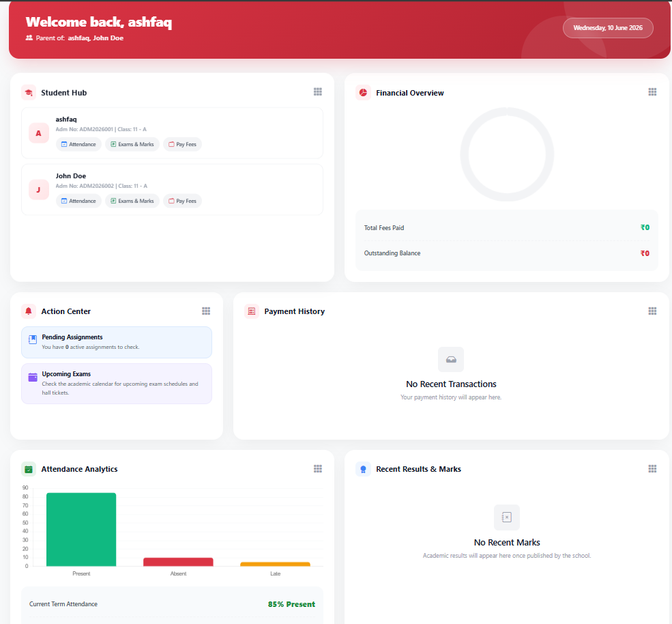This screenshot has width=672, height=624.
Task: Click the 'Adm No: ADM2026002' text
Action: click(85, 186)
